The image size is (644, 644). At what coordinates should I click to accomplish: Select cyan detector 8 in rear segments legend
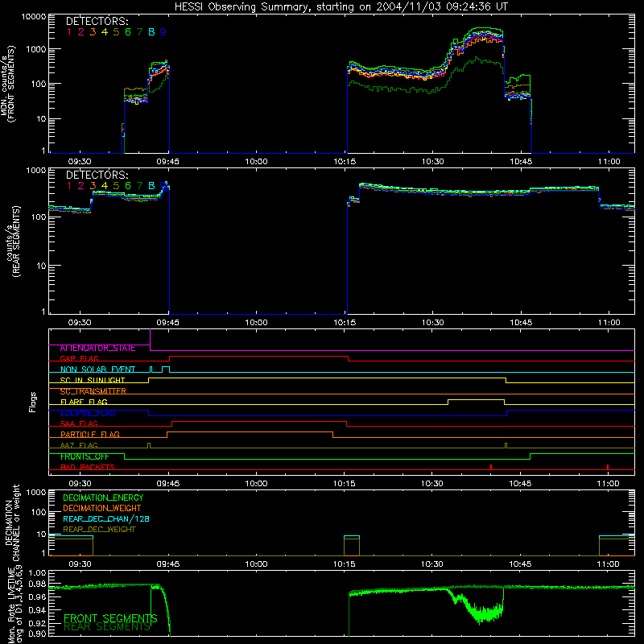pos(151,186)
